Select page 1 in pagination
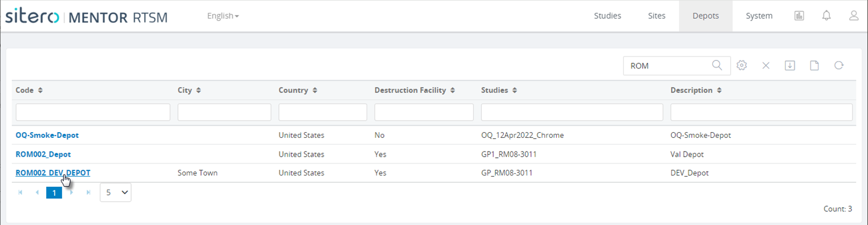 point(54,193)
